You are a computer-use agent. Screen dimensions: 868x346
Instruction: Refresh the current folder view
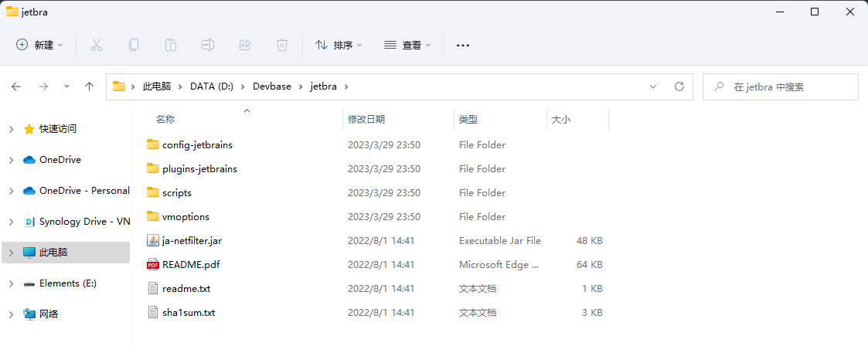click(x=679, y=86)
